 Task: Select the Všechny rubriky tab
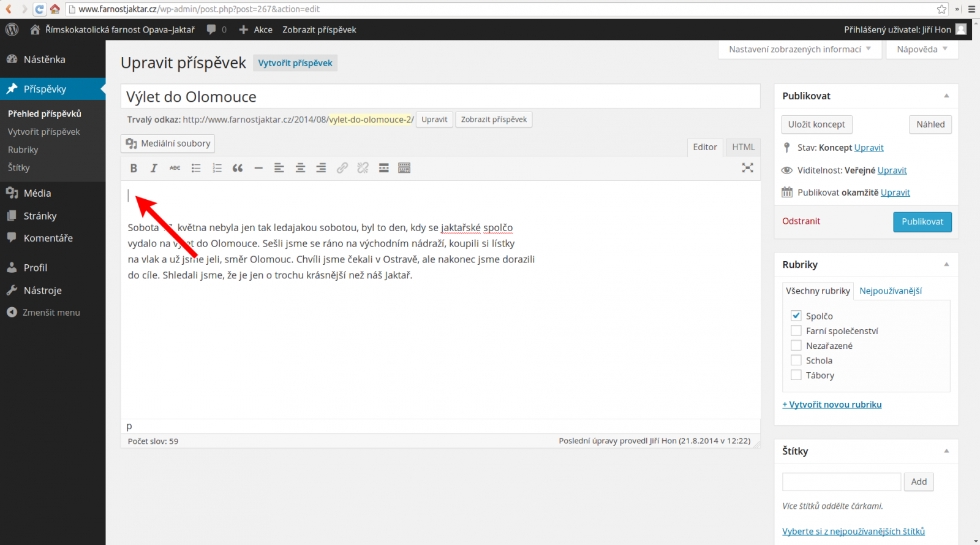coord(818,291)
